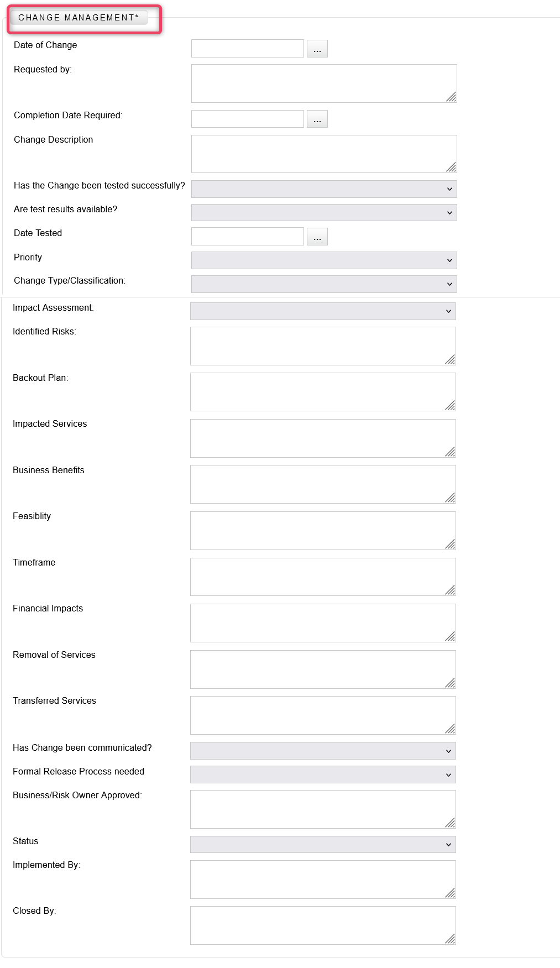Click resize handle of Closed By box
This screenshot has height=968, width=560.
pyautogui.click(x=451, y=939)
